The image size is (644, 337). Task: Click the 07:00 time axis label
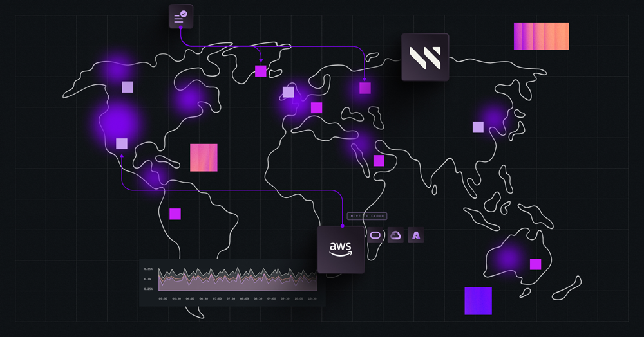217,299
